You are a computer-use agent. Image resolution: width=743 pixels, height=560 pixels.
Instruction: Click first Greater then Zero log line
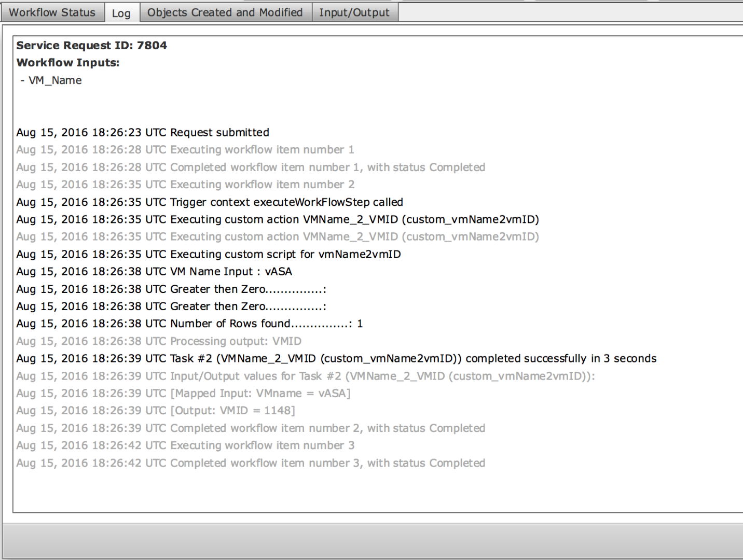(x=171, y=289)
